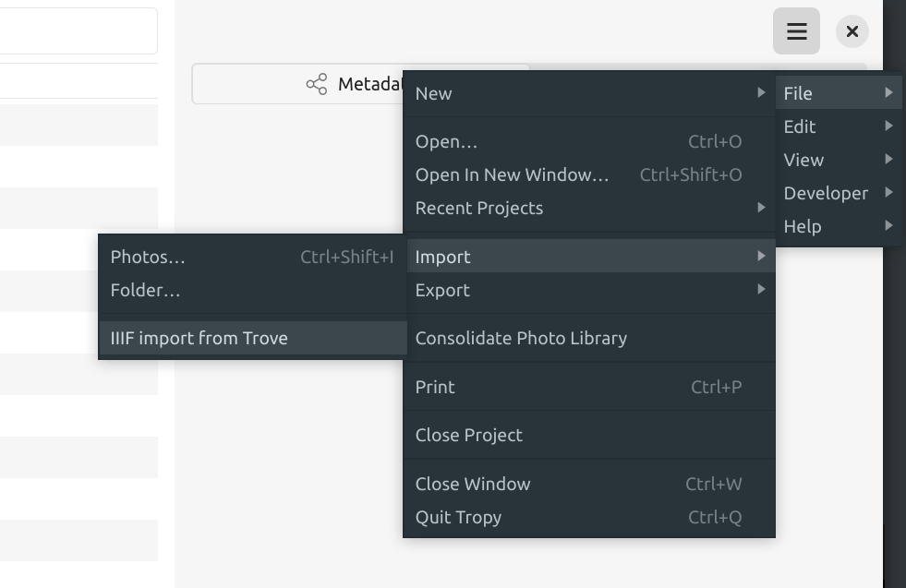Image resolution: width=906 pixels, height=588 pixels.
Task: Choose Photos… import option
Action: coord(253,257)
